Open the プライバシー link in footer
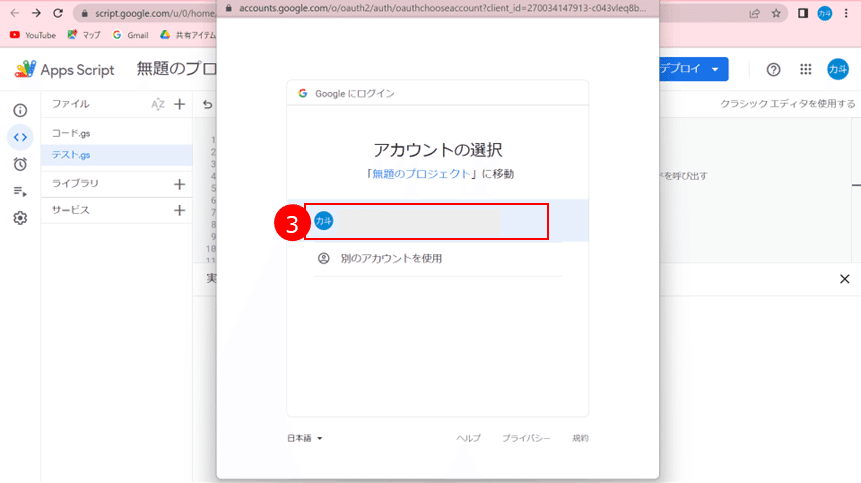Screen dimensions: 861x483 [x=526, y=438]
